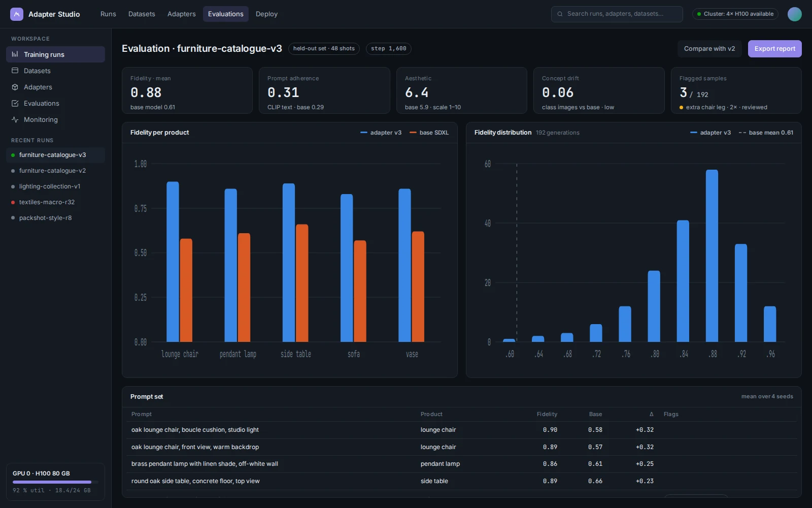This screenshot has height=508, width=812.
Task: Click the Δ column header
Action: (x=652, y=415)
